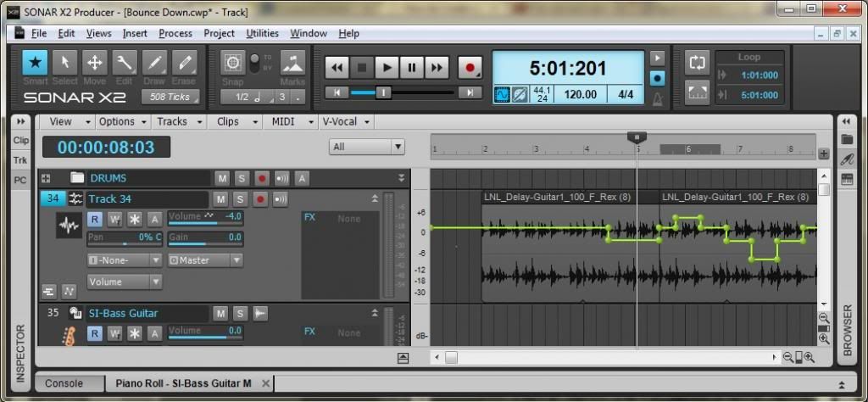The width and height of the screenshot is (868, 402).
Task: Expand the DRUMS track folder
Action: point(46,178)
